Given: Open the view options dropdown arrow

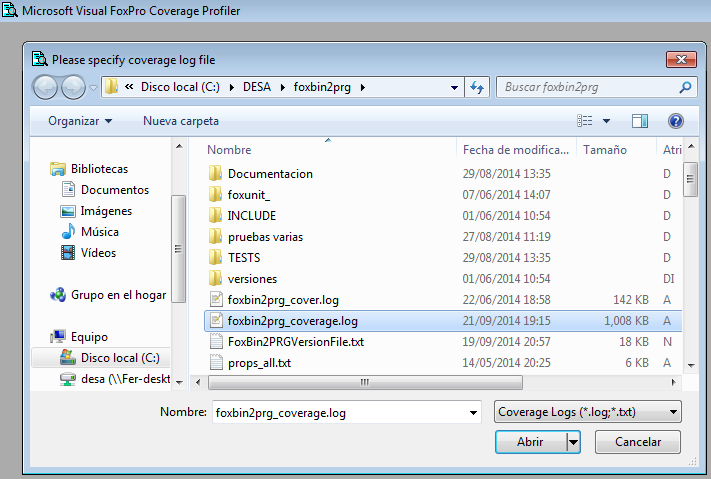Looking at the screenshot, I should (x=606, y=121).
